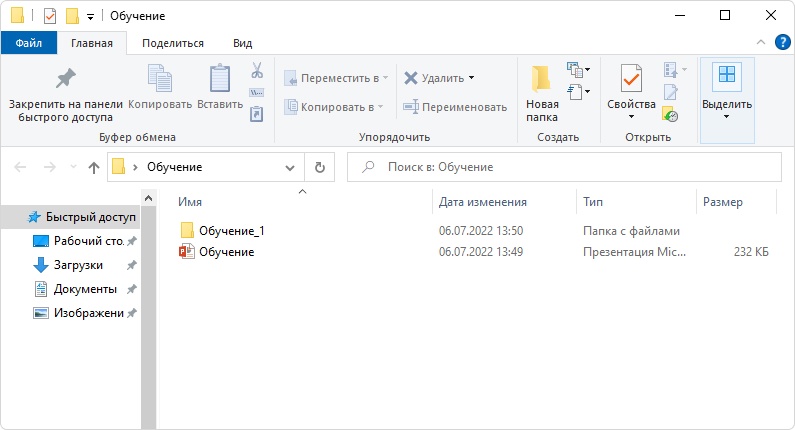Click the Свойства checkmark icon
The height and width of the screenshot is (430, 795).
point(631,78)
